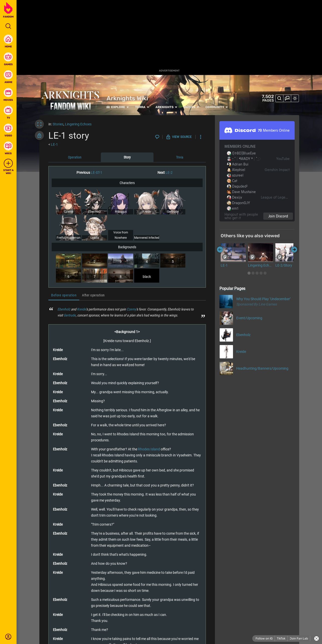Viewport: 322px width, 644px height.
Task: Open the Wikis sidebar section
Action: click(8, 148)
